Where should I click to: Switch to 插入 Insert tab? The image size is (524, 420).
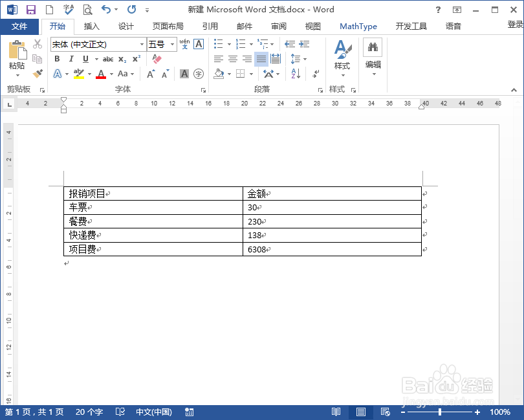coord(92,27)
